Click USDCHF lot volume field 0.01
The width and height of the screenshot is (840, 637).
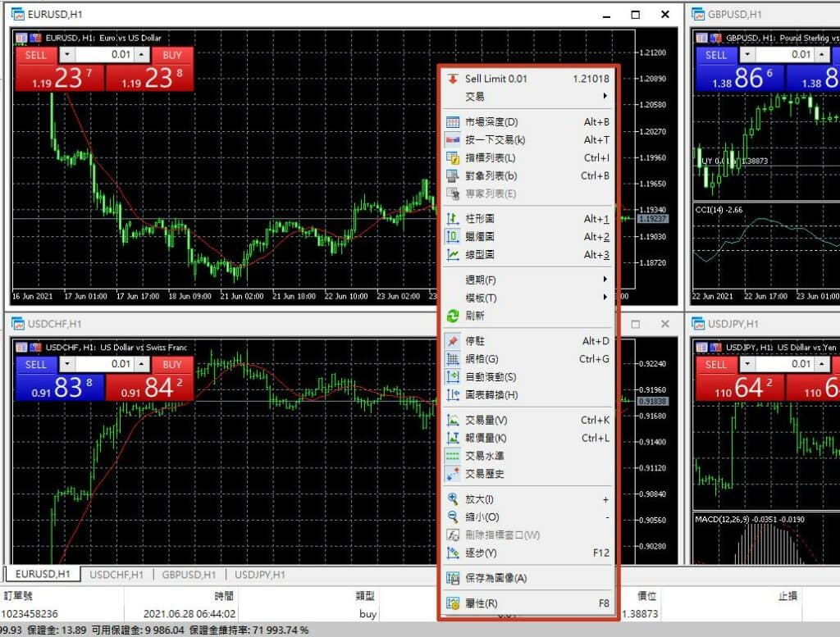pos(104,364)
